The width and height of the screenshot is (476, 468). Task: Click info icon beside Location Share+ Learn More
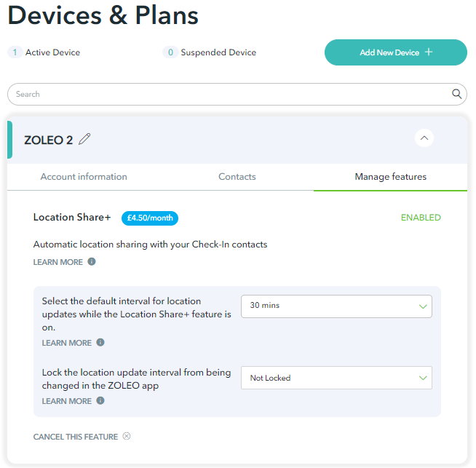92,261
